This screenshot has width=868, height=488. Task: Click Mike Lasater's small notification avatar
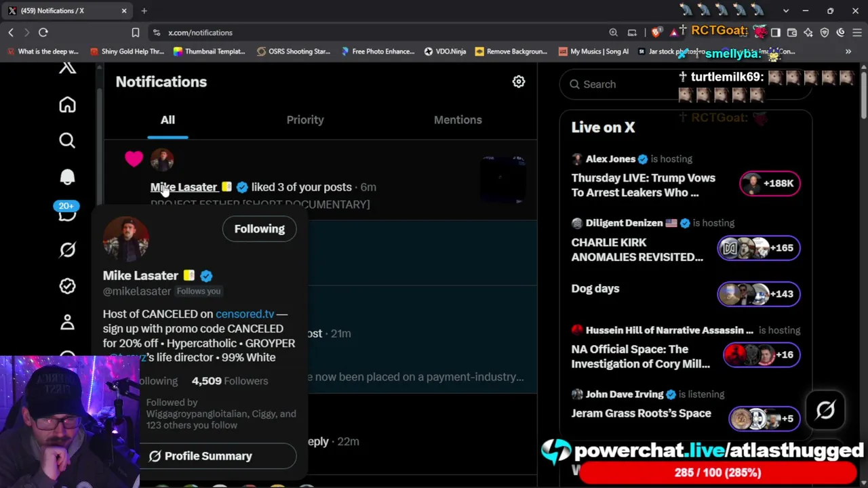(x=162, y=160)
